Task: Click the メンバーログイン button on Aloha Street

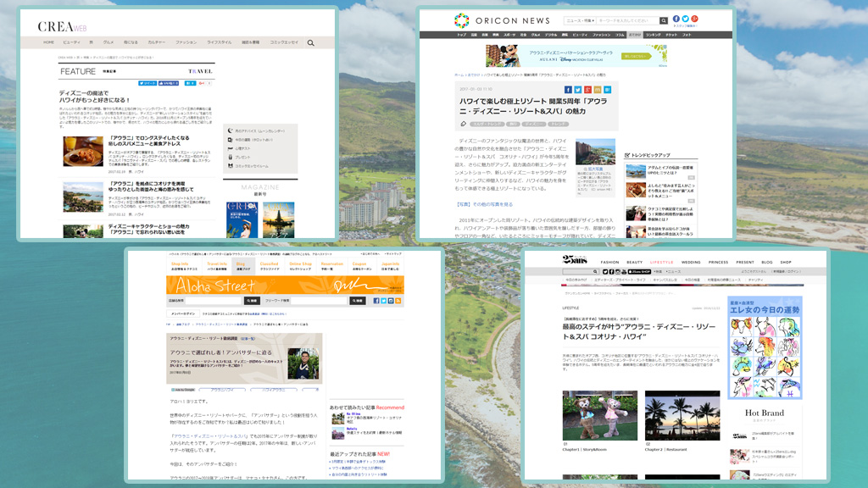Action: click(x=182, y=313)
